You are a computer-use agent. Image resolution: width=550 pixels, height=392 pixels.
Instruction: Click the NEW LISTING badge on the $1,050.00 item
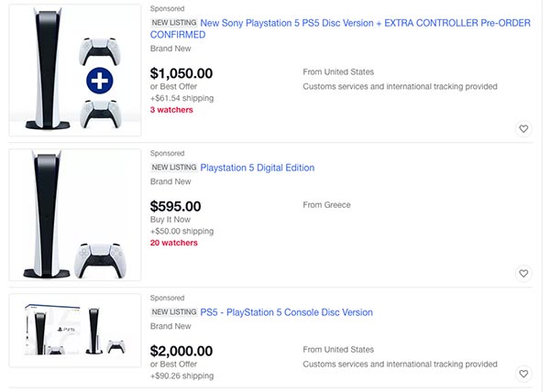pyautogui.click(x=173, y=23)
